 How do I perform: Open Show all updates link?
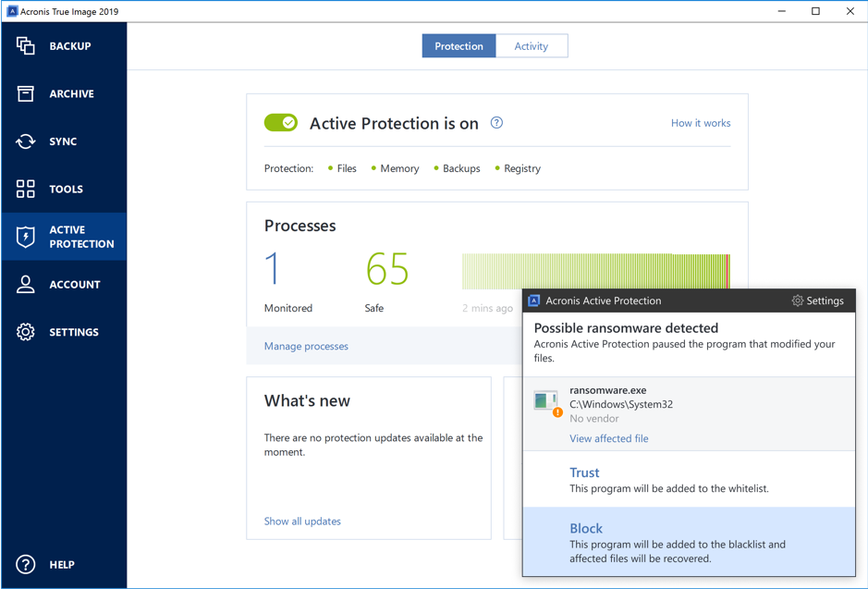[x=302, y=522]
